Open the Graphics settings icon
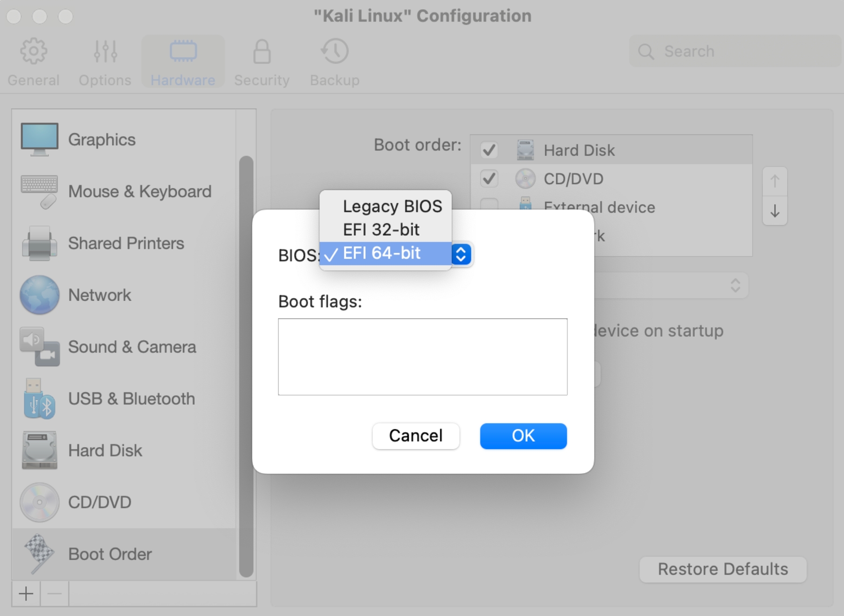 [x=39, y=139]
